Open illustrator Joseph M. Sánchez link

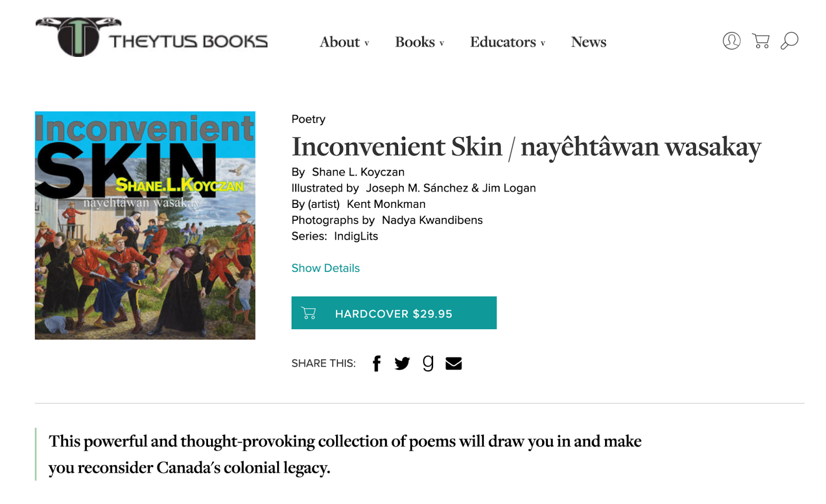(417, 188)
